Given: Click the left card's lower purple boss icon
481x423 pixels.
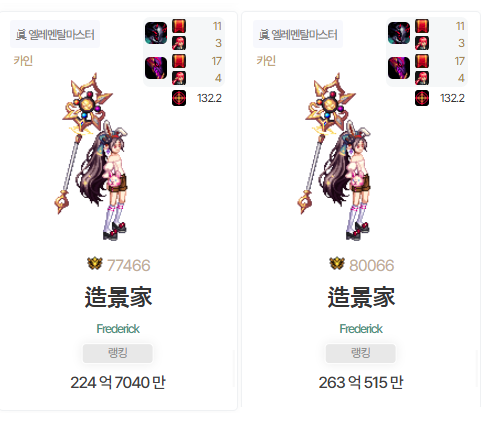Looking at the screenshot, I should tap(156, 68).
